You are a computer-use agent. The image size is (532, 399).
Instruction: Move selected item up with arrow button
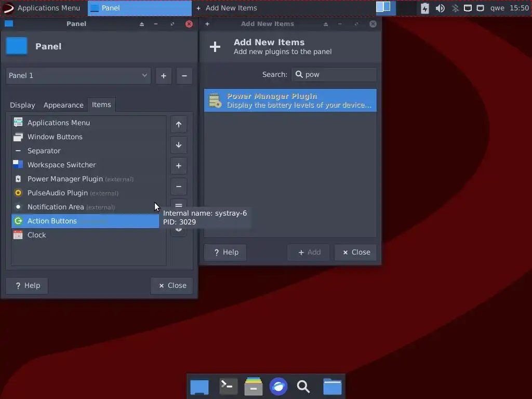pyautogui.click(x=179, y=124)
